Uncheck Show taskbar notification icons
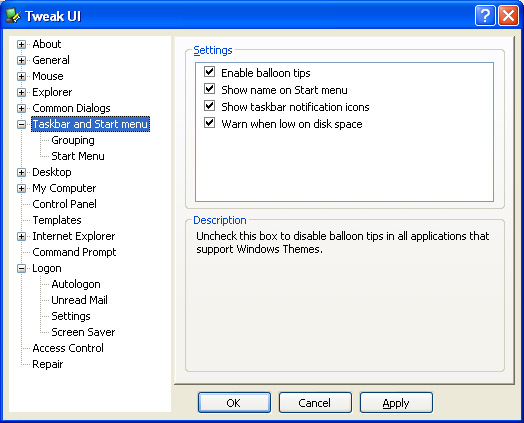 point(210,106)
